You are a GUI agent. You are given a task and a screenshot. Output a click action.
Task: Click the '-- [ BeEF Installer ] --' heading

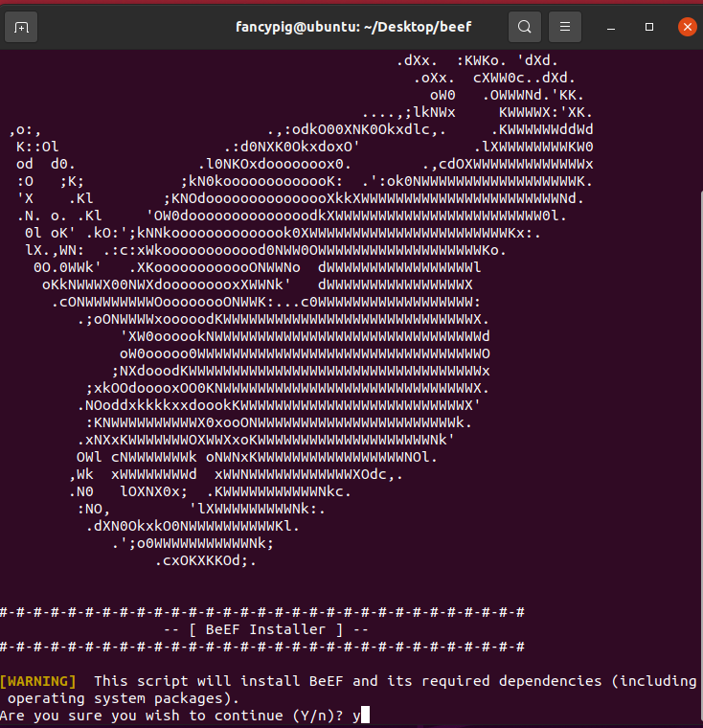[x=266, y=629]
